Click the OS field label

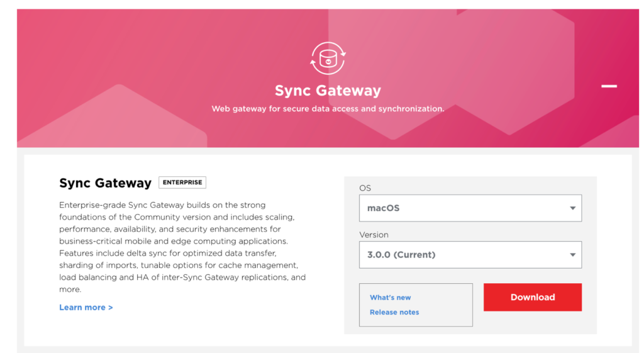pos(365,188)
